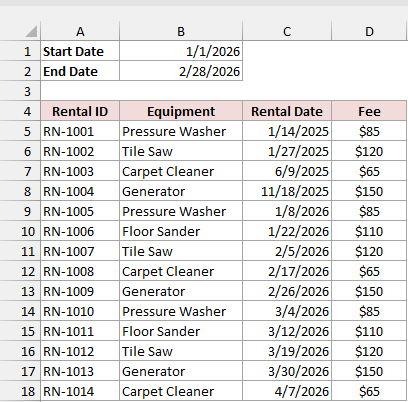Click Tile Saw in row 11
The image size is (408, 402).
click(x=181, y=251)
